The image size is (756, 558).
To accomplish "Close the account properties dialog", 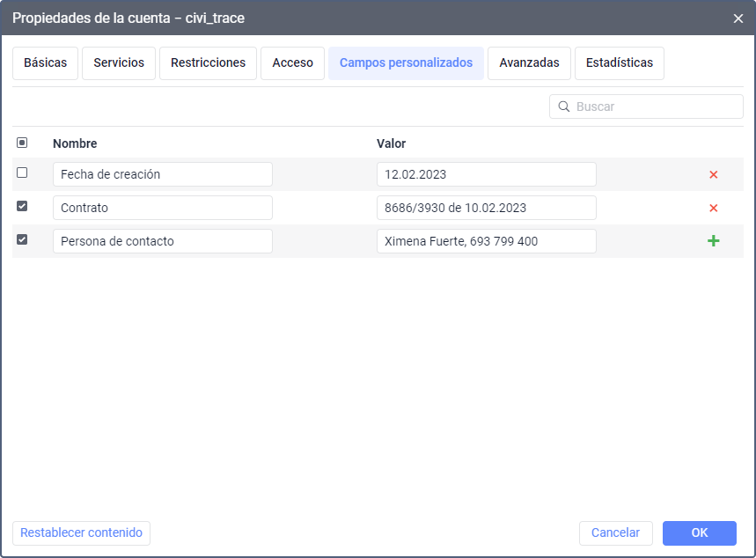I will click(738, 18).
